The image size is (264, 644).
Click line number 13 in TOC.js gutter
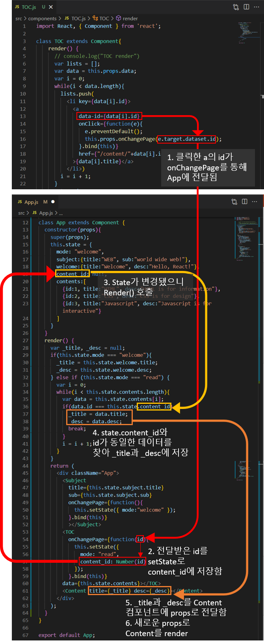click(22, 116)
